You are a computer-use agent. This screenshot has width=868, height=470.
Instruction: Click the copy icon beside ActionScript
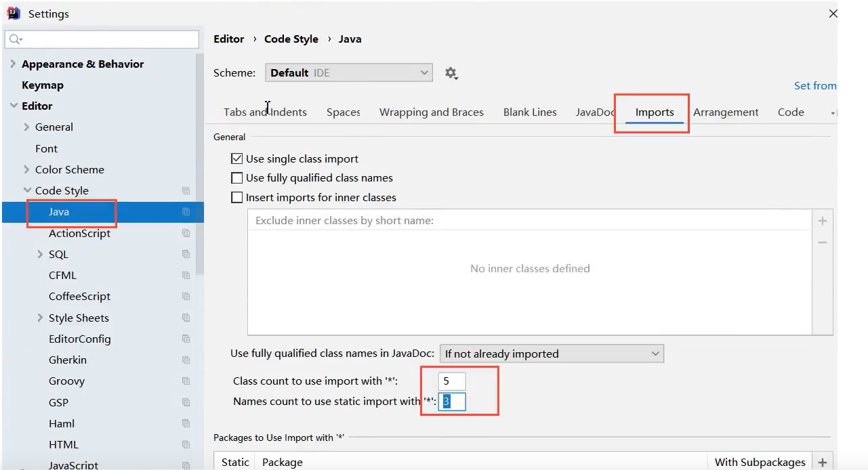186,233
